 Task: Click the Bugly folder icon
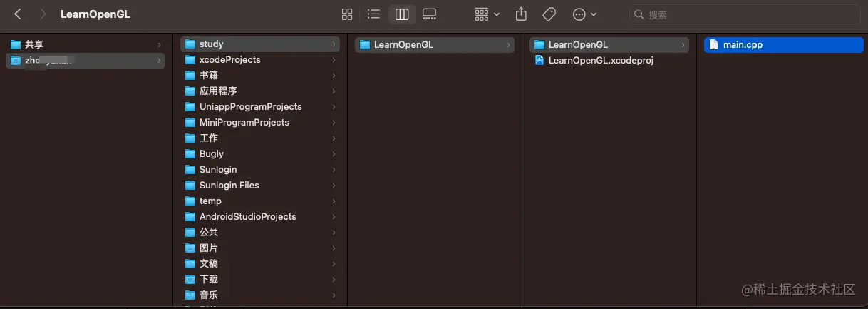pos(190,154)
